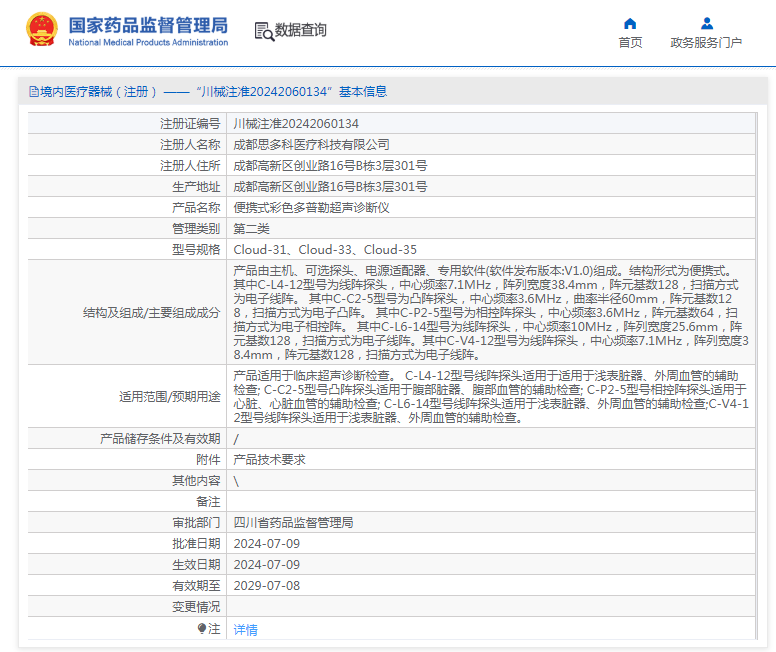Open 政务服务门户 link text
The image size is (776, 652).
click(706, 43)
